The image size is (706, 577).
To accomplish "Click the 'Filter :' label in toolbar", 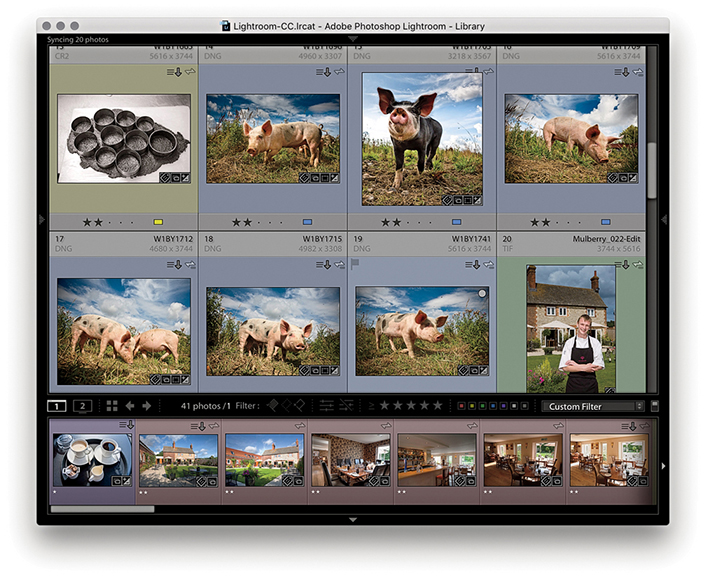I will coord(247,406).
